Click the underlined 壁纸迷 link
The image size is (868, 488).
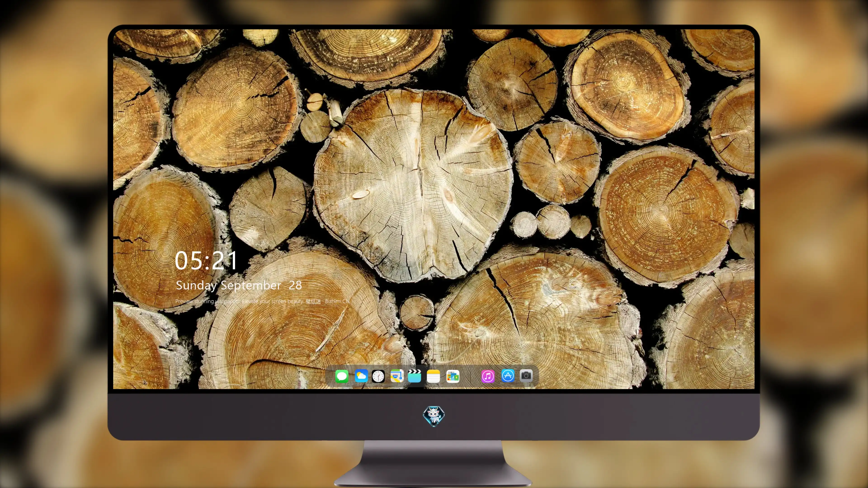(x=313, y=301)
